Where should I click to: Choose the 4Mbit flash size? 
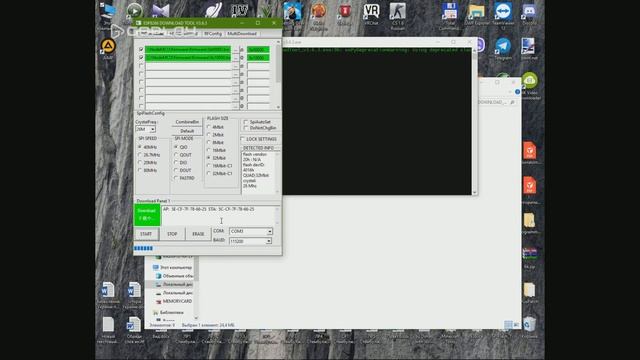[209, 127]
